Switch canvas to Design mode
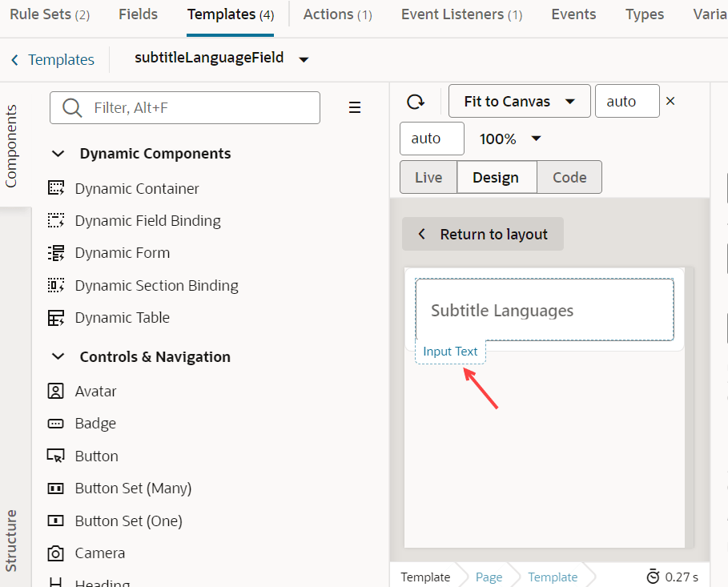Screen dimensions: 728x587 coord(496,178)
